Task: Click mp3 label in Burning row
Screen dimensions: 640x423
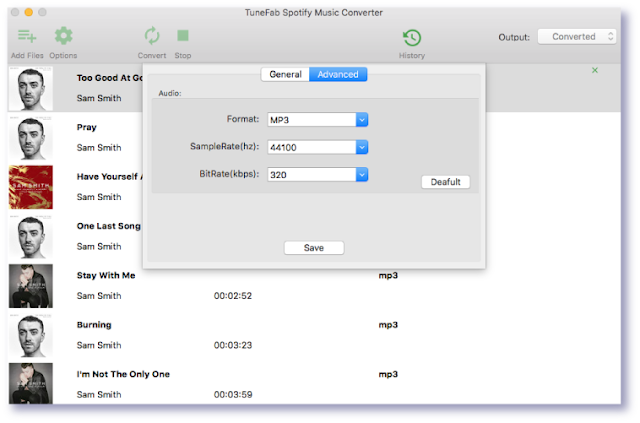Action: (x=388, y=325)
